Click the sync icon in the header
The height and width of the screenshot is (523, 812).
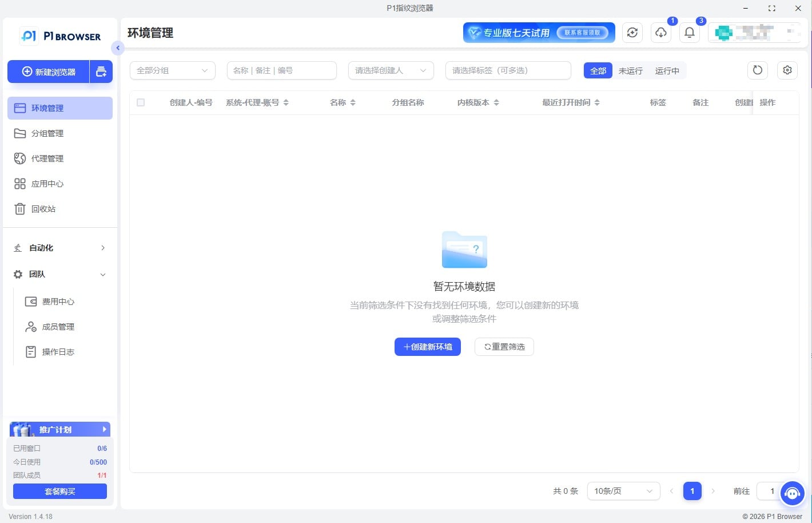(632, 33)
